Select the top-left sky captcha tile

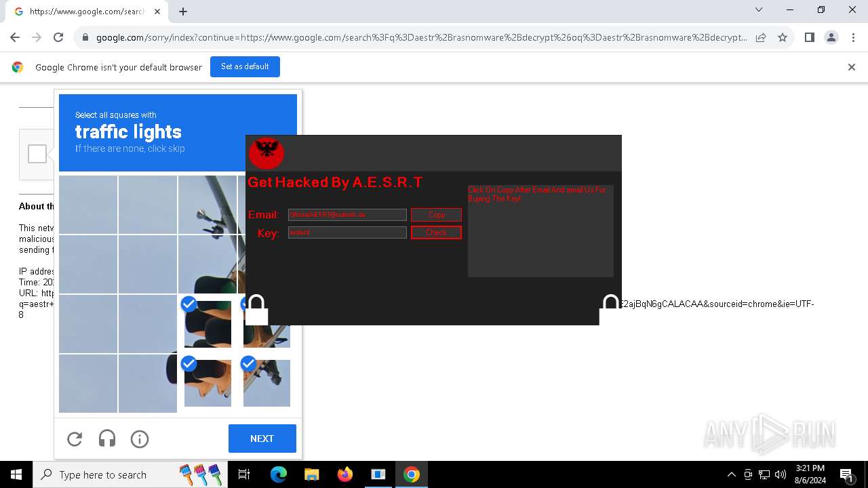(88, 205)
